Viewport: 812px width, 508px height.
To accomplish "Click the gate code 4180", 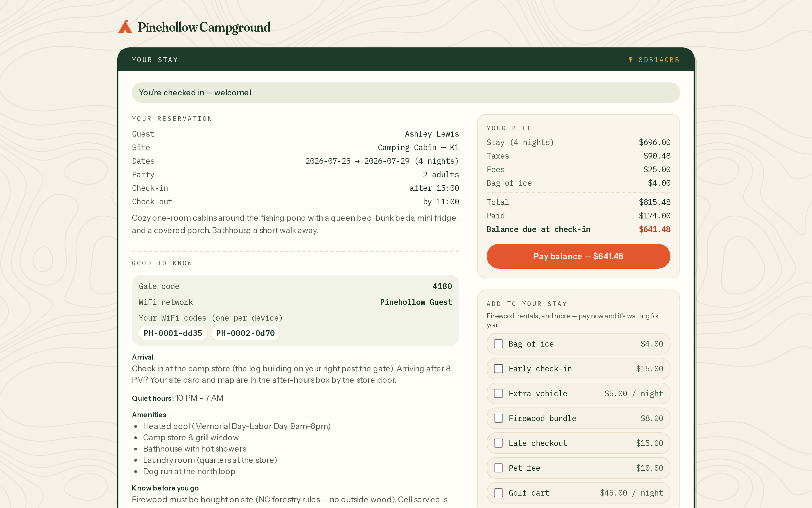I will click(x=442, y=286).
